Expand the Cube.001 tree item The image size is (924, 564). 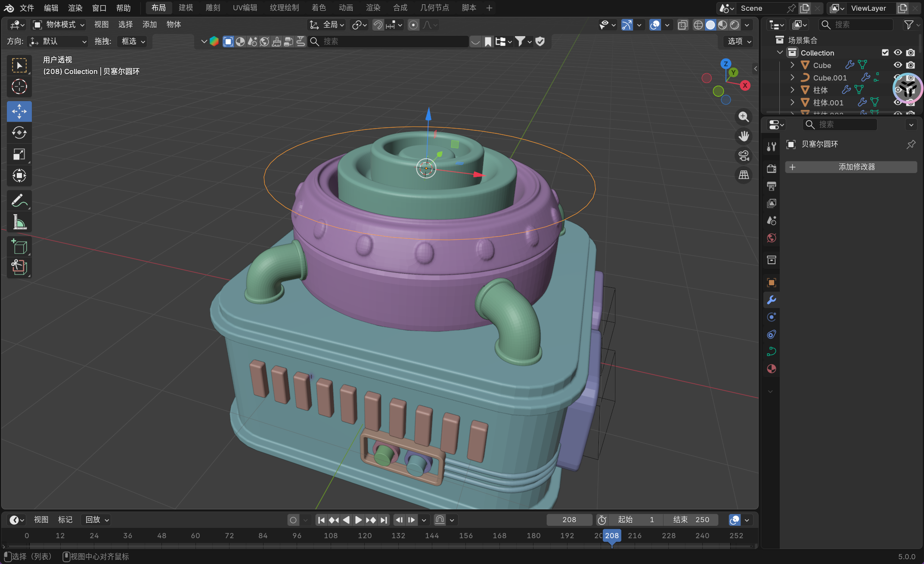[792, 77]
